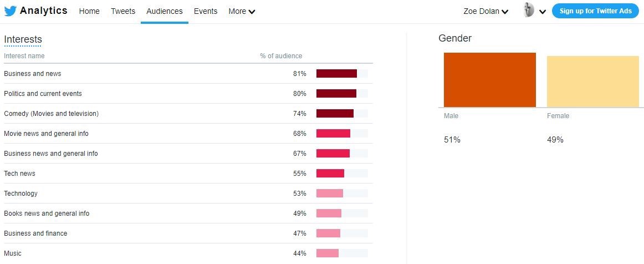Click the Analytics title text
This screenshot has height=264, width=644.
point(44,11)
